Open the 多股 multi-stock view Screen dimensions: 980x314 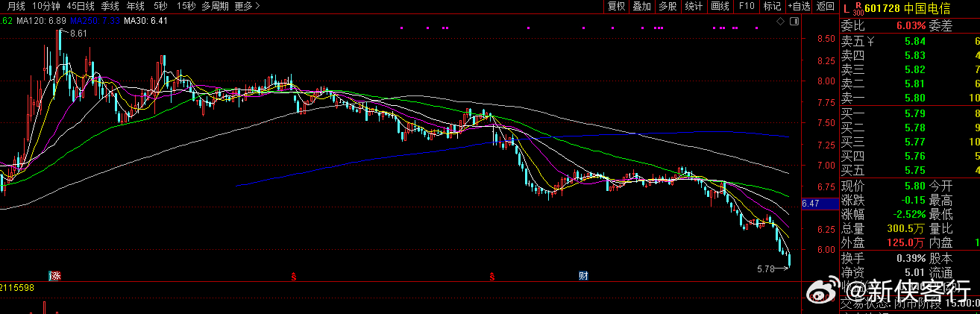pos(668,6)
